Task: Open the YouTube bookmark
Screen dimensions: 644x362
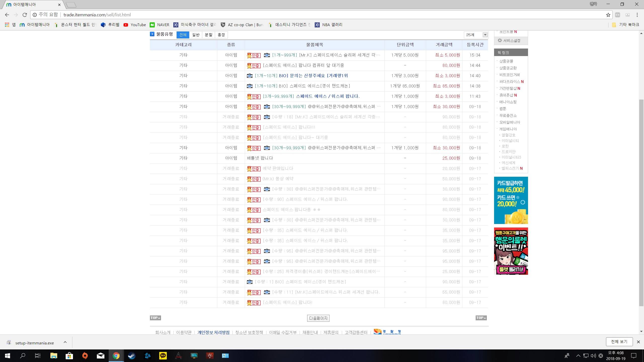Action: (135, 25)
